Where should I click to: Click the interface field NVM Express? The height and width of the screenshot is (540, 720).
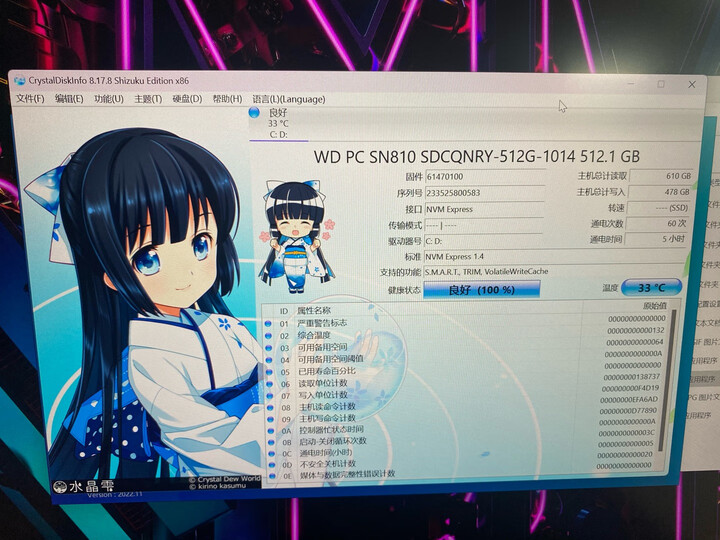click(x=484, y=209)
